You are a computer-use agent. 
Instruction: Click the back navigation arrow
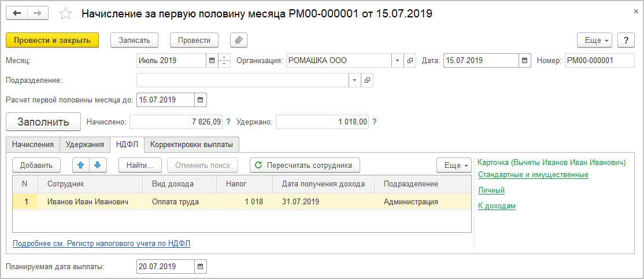point(17,13)
